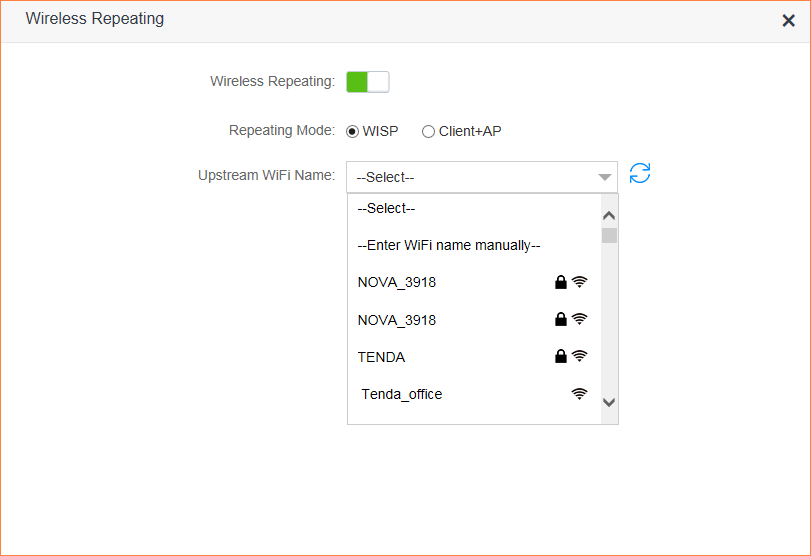Image resolution: width=811 pixels, height=556 pixels.
Task: Click the WiFi signal icon beside TENDA
Action: (x=579, y=357)
